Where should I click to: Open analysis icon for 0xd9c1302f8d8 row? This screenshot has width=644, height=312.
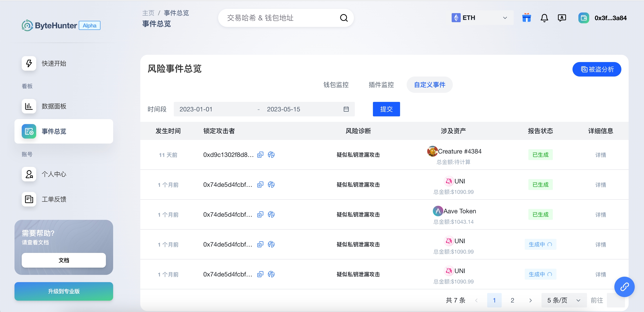point(271,155)
